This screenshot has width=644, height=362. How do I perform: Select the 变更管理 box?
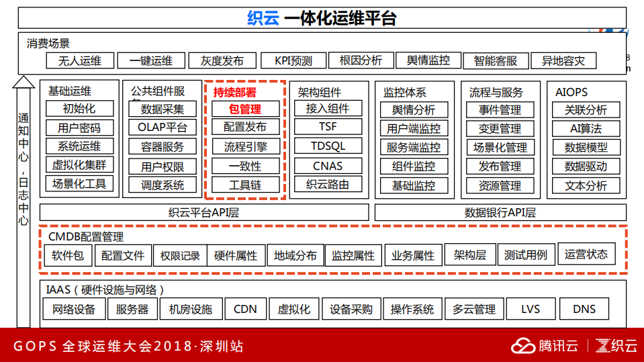tap(500, 128)
